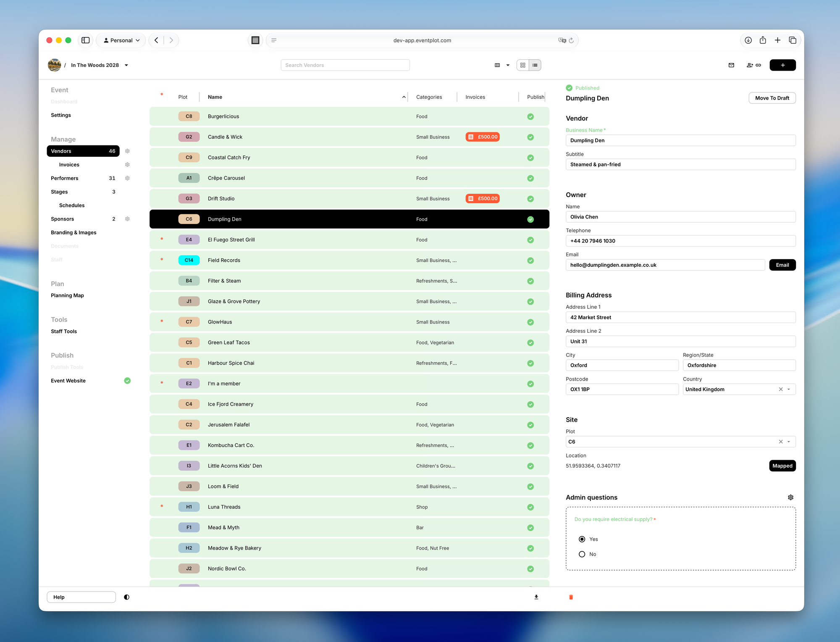
Task: Open the £500.00 invoice for Candle & Wick
Action: tap(483, 137)
